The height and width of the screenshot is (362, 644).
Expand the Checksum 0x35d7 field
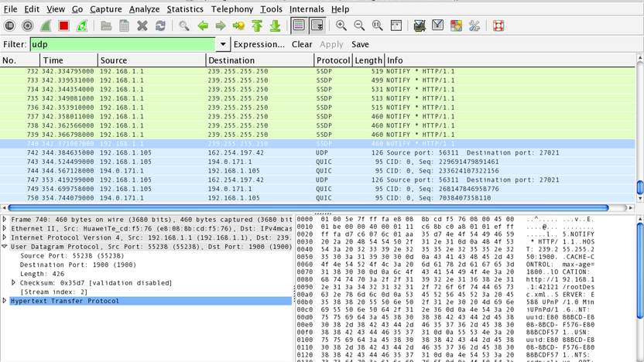[x=14, y=283]
